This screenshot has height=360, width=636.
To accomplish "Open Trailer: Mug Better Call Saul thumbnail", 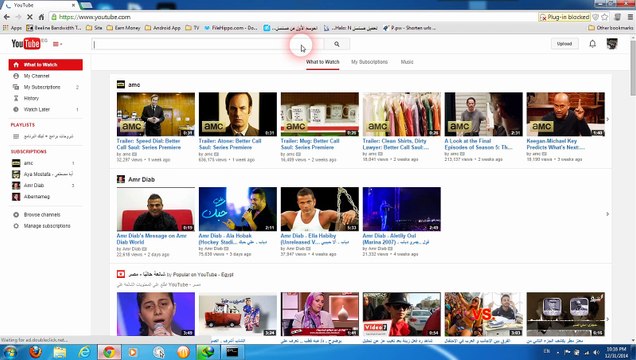I will coord(320,114).
